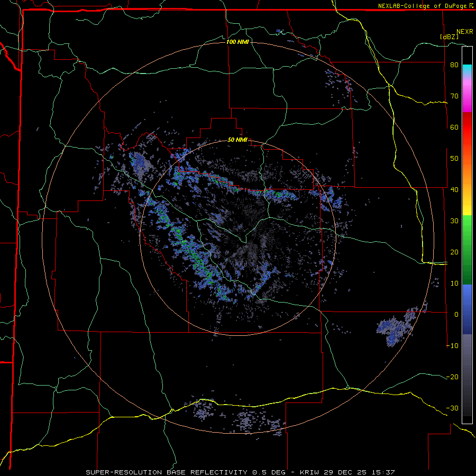Screen dimensions: 476x476
Task: Click the -20 value on the dBZ scale
Action: pos(452,377)
